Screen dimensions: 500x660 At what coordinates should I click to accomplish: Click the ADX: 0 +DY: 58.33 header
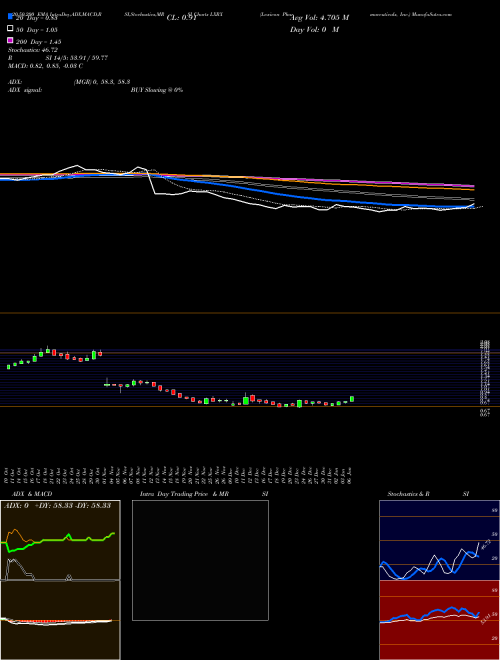click(57, 506)
